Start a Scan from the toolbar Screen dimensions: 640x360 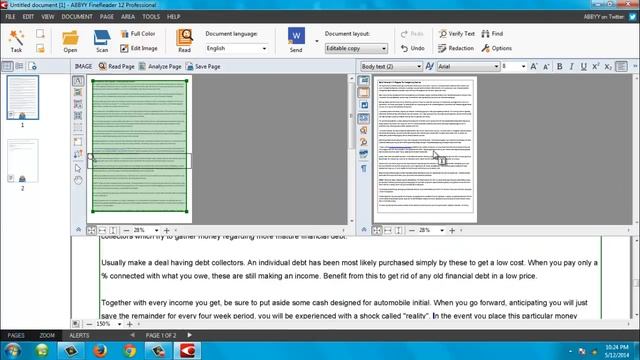pos(102,41)
